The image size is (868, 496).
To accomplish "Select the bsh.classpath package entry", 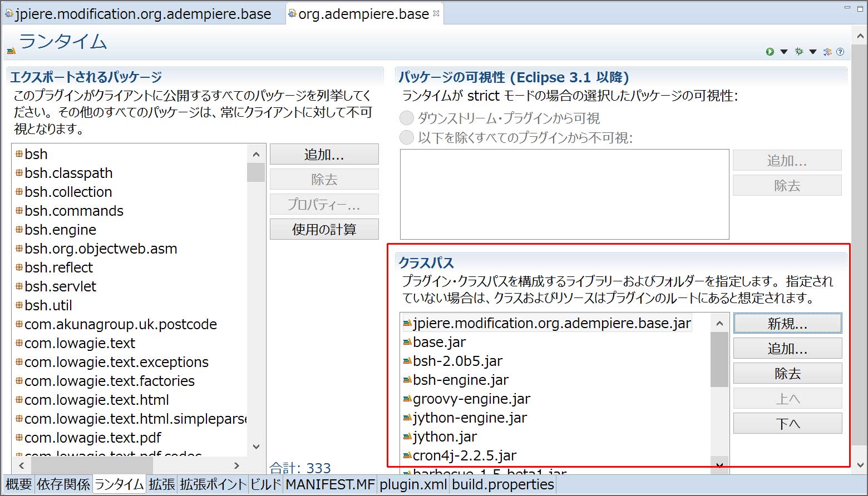I will tap(68, 173).
